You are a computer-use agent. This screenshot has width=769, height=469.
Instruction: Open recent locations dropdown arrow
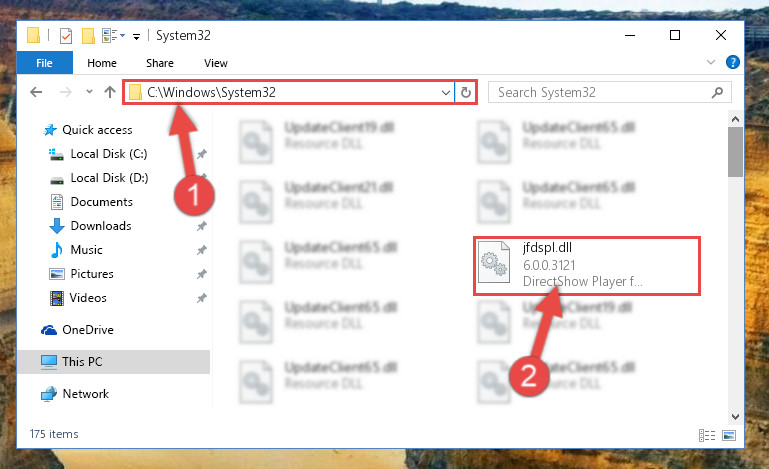click(89, 91)
